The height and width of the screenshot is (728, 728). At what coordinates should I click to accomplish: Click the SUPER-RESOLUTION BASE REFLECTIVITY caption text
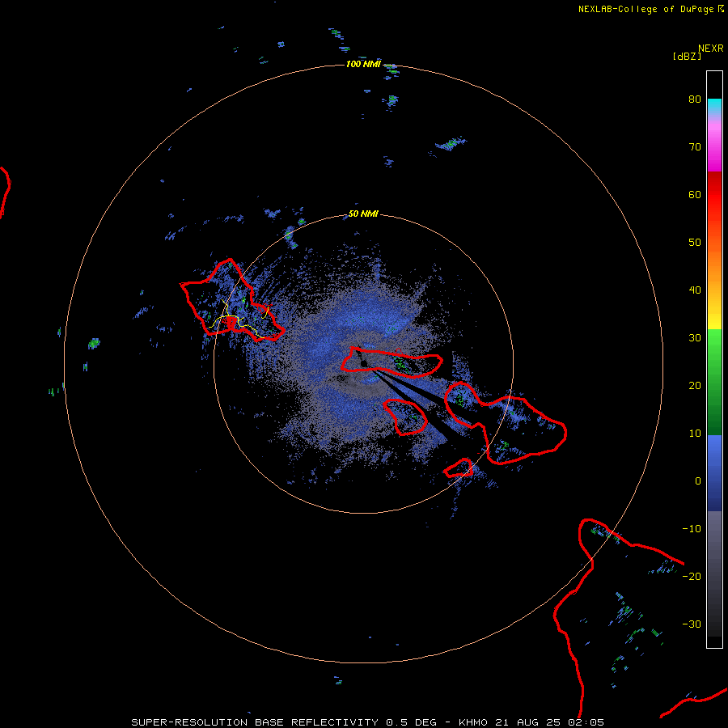255,722
